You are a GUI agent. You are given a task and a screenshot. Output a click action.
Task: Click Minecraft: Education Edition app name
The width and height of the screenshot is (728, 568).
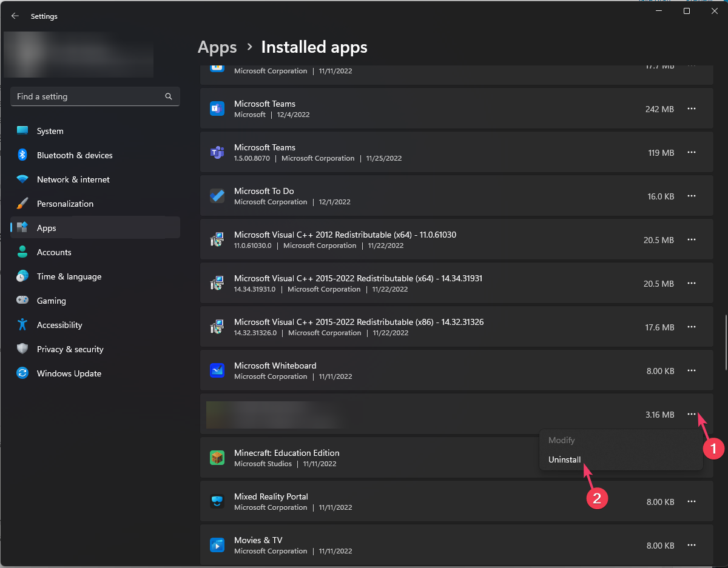click(x=287, y=453)
